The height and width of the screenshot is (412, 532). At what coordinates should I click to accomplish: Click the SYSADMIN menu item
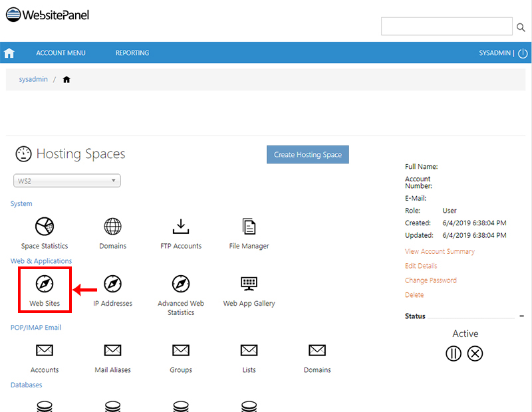point(495,53)
